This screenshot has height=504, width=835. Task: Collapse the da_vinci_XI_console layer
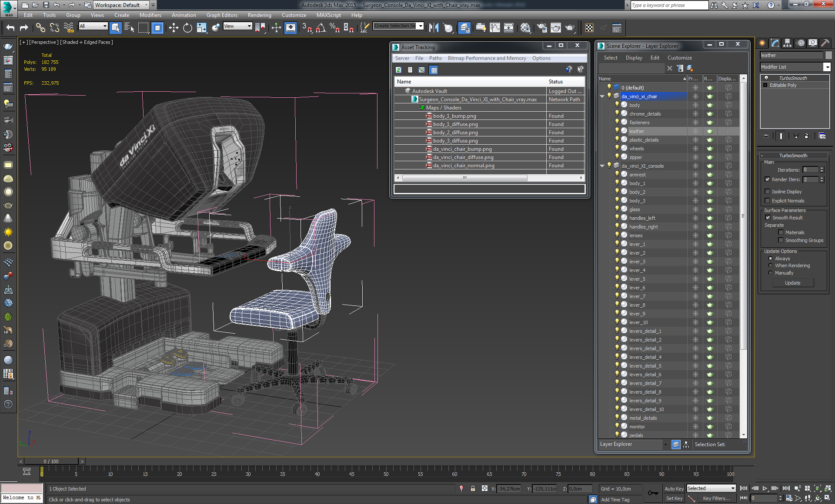click(x=602, y=166)
